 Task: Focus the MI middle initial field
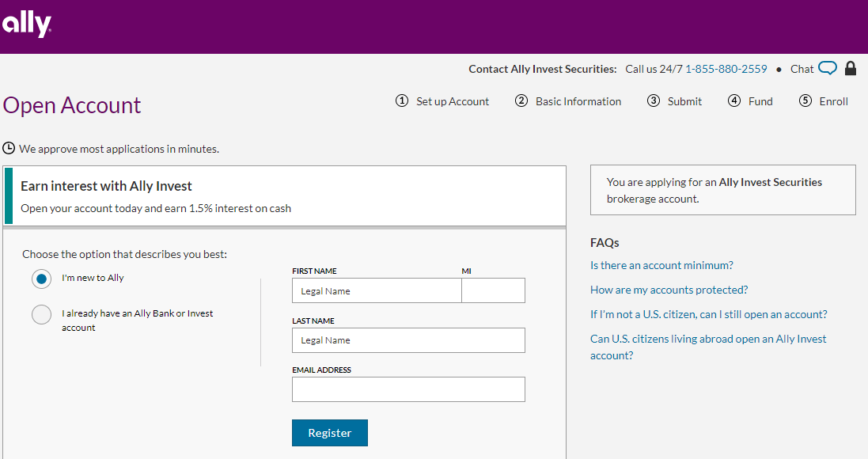[493, 290]
